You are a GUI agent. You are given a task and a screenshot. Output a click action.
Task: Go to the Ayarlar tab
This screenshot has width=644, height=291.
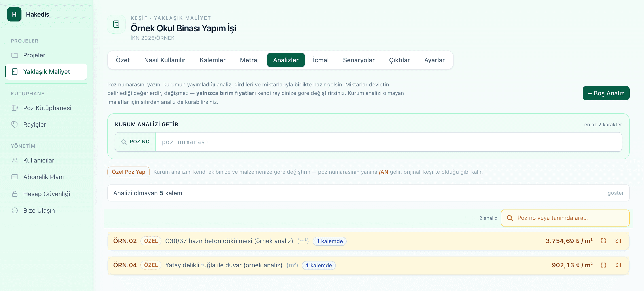(434, 60)
